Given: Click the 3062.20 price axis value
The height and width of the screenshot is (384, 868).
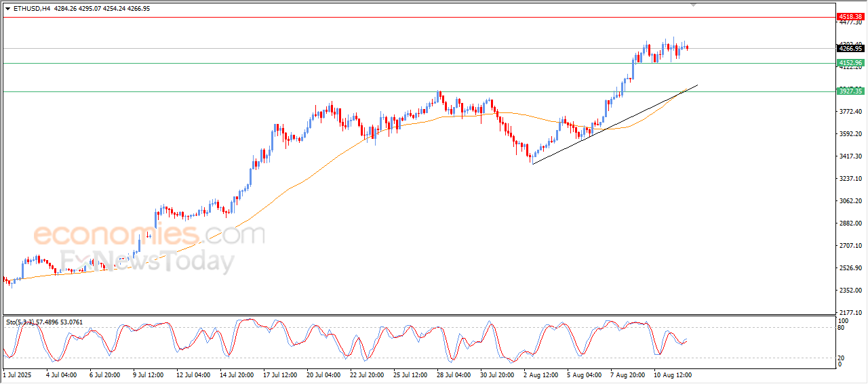Looking at the screenshot, I should [850, 201].
